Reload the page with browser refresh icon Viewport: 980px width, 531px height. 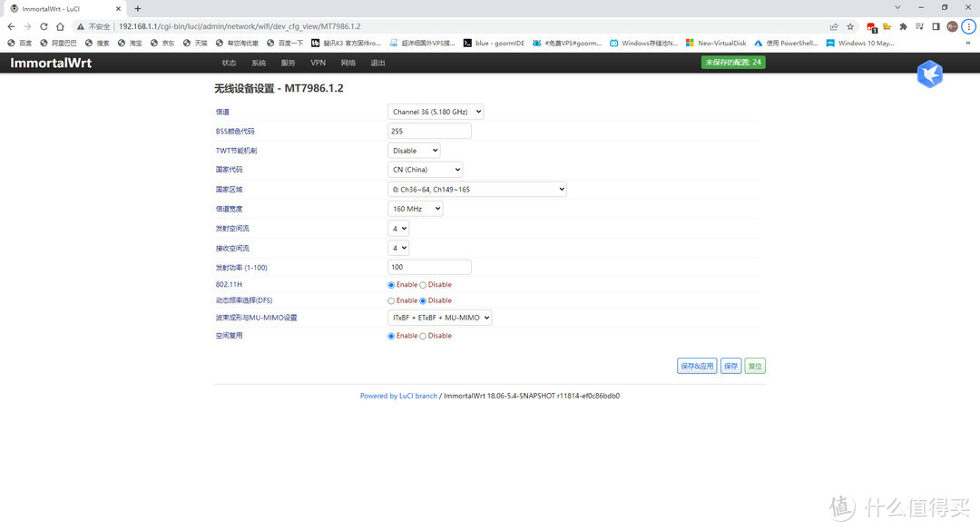pos(44,26)
